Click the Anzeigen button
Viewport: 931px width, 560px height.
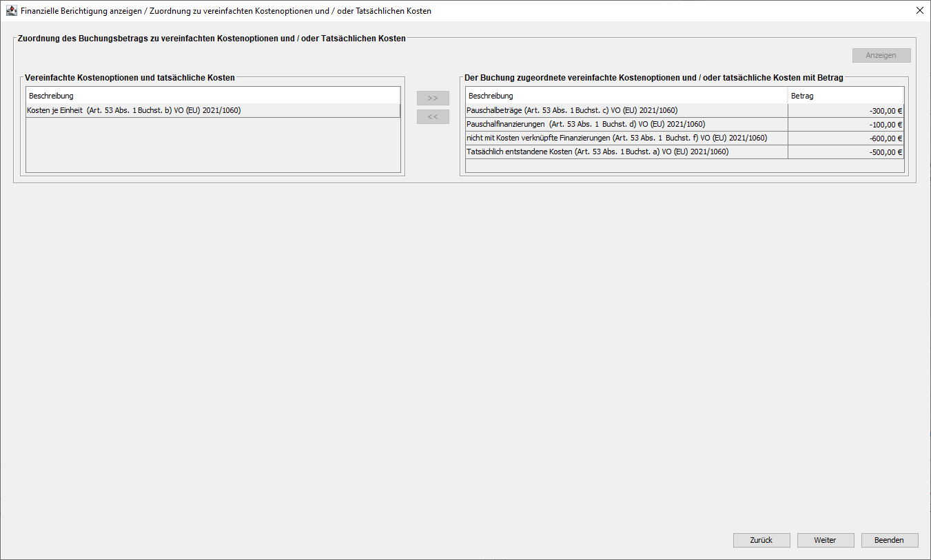pos(881,56)
